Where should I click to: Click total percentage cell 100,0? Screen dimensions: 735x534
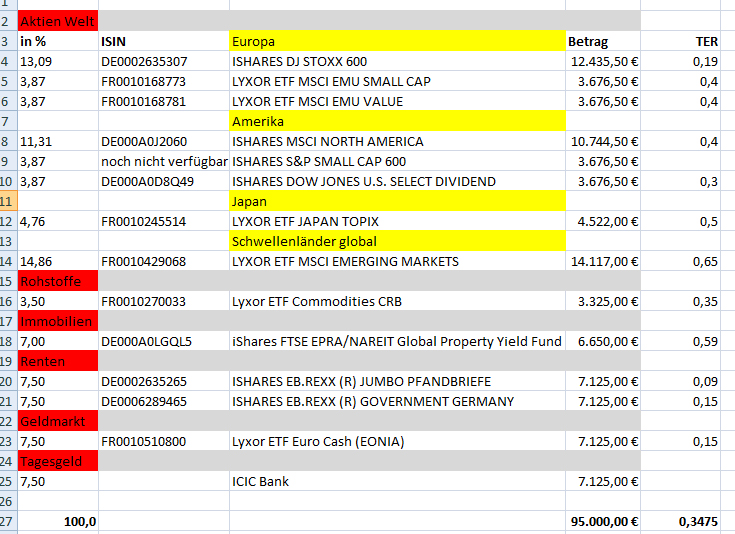pyautogui.click(x=58, y=521)
